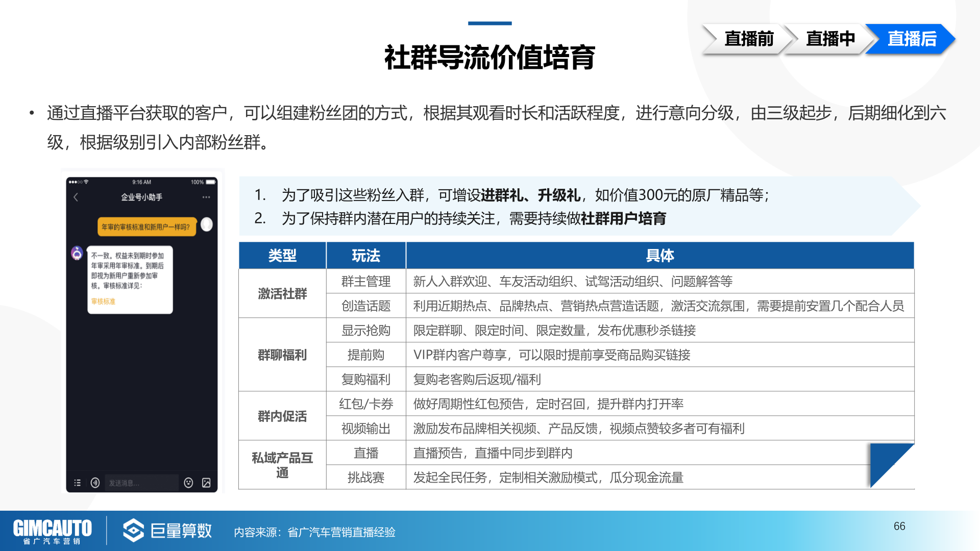Screen dimensions: 980x551
Task: Select the 直播前 stage tab
Action: [748, 39]
